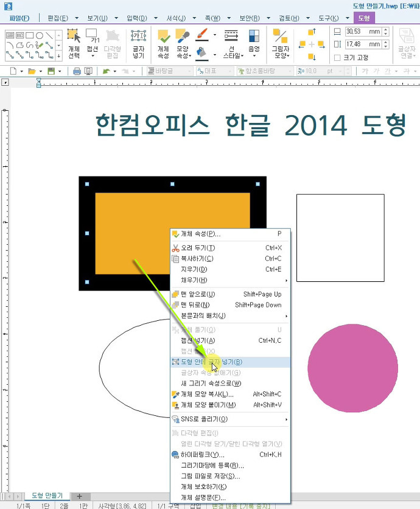Image resolution: width=420 pixels, height=509 pixels.
Task: Click the undo arrow icon
Action: coord(106,71)
